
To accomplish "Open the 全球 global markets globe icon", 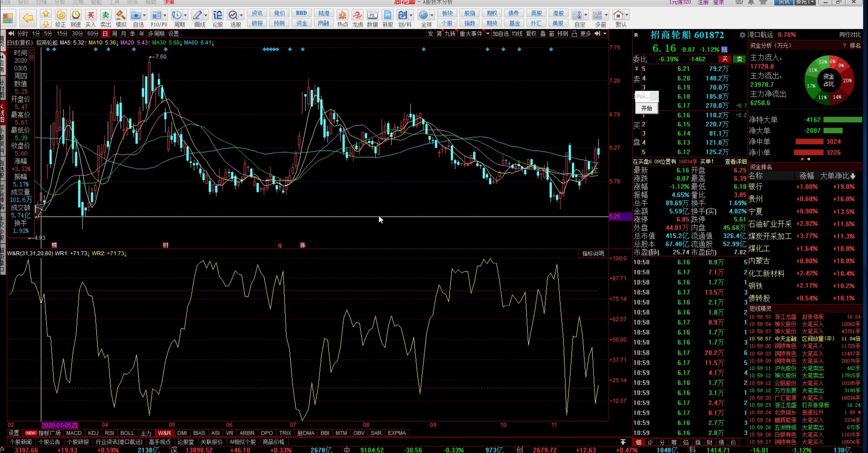I will (x=424, y=19).
